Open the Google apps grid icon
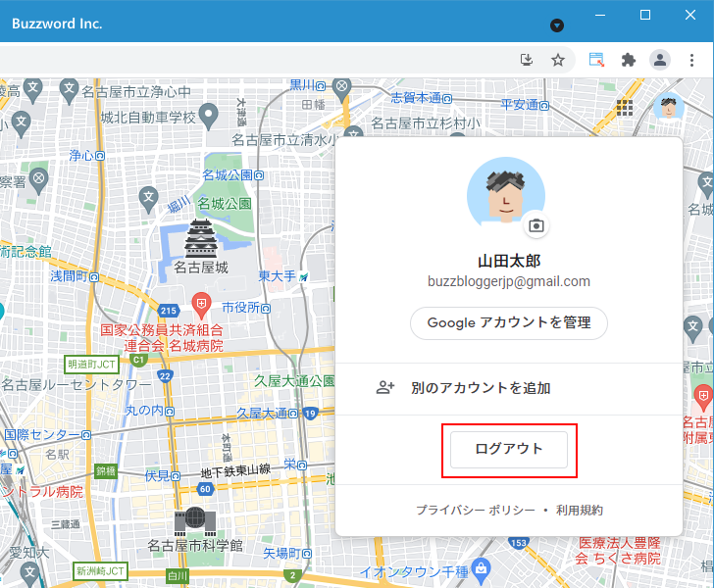The width and height of the screenshot is (714, 588). click(625, 108)
